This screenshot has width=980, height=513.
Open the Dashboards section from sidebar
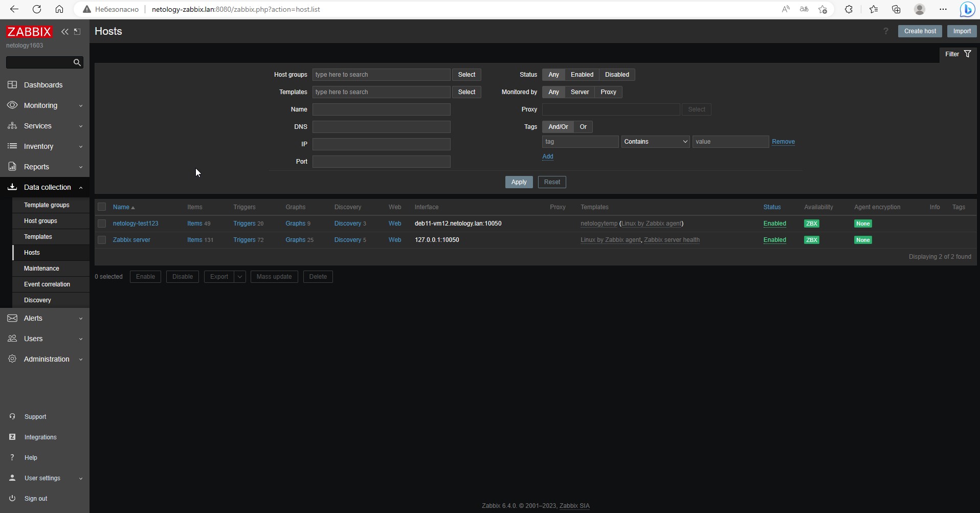coord(42,85)
